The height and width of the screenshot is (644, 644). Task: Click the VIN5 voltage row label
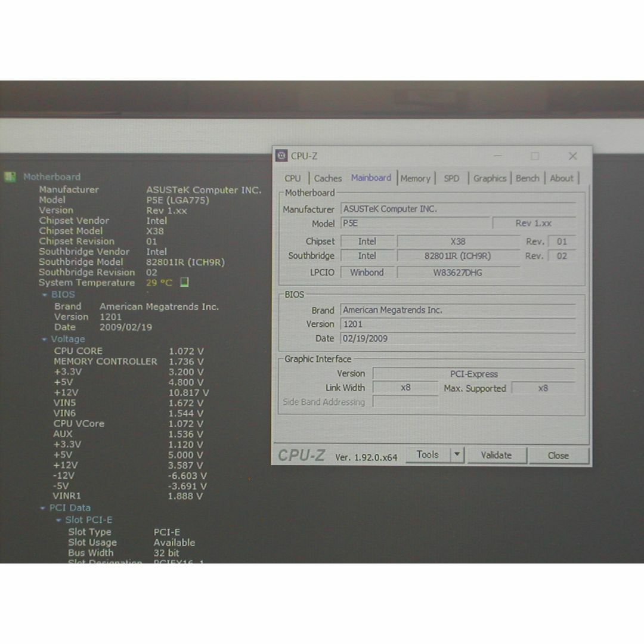(x=65, y=403)
